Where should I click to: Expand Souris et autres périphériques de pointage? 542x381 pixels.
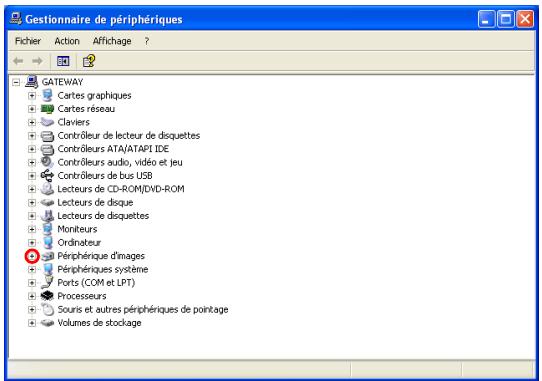point(32,309)
